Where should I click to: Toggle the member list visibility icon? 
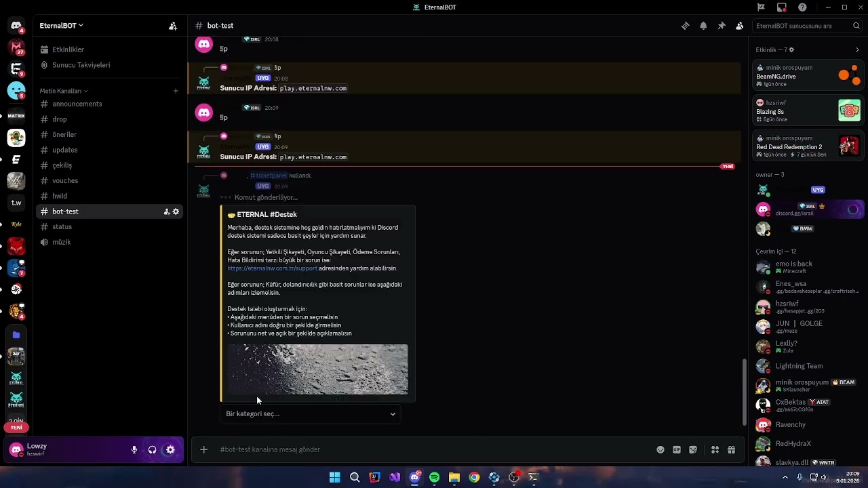[x=739, y=26]
